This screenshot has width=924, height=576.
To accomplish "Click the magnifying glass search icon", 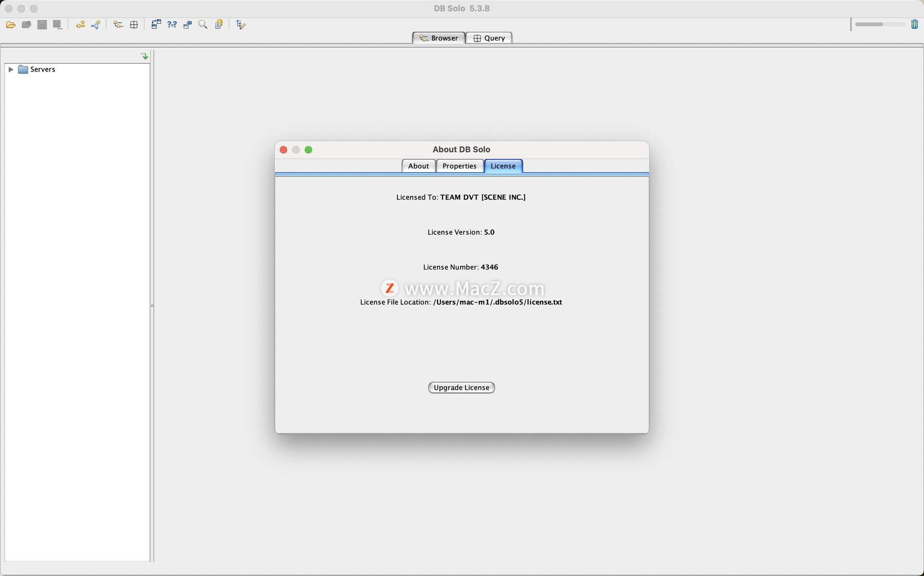I will (203, 25).
